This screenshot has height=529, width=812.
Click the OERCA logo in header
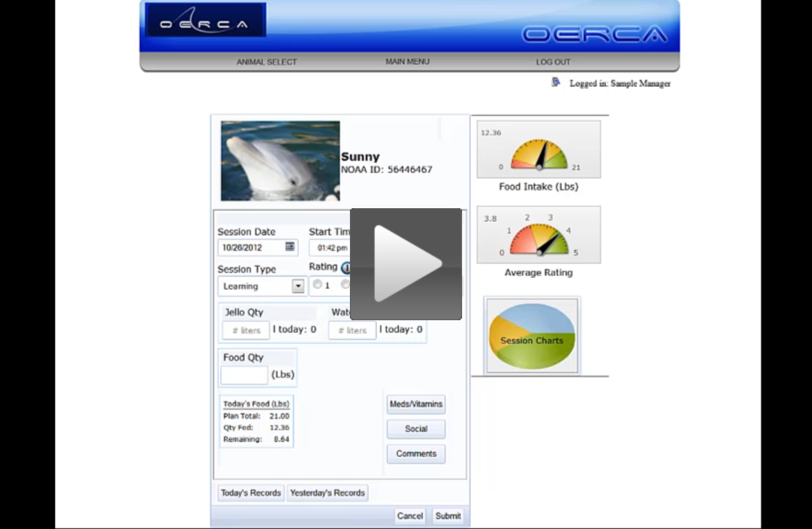tap(205, 20)
